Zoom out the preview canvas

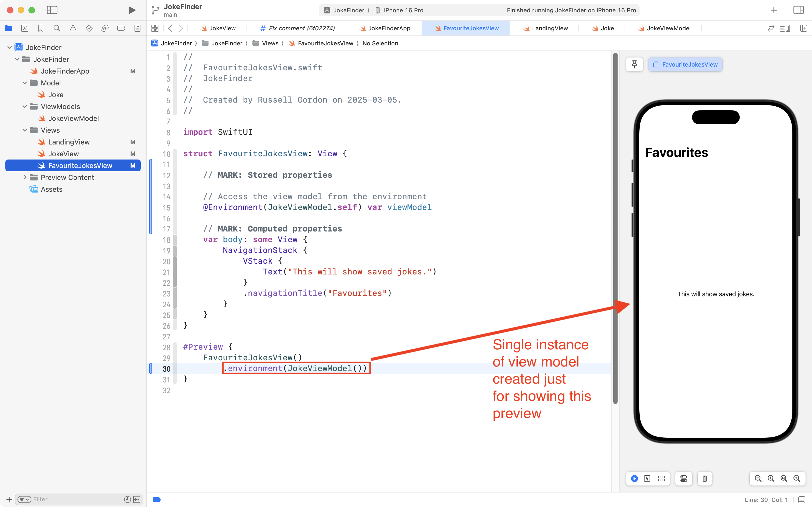(x=758, y=479)
